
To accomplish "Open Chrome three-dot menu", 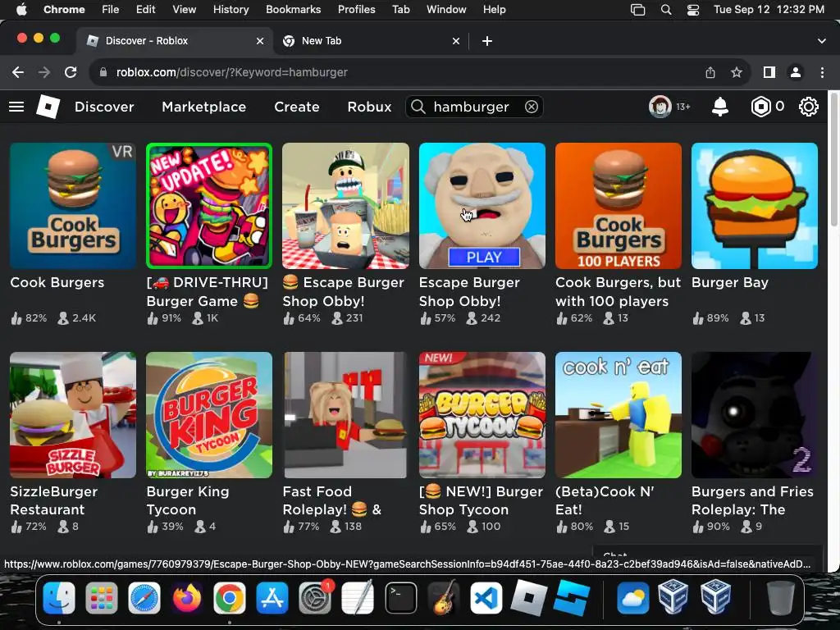I will tap(822, 72).
